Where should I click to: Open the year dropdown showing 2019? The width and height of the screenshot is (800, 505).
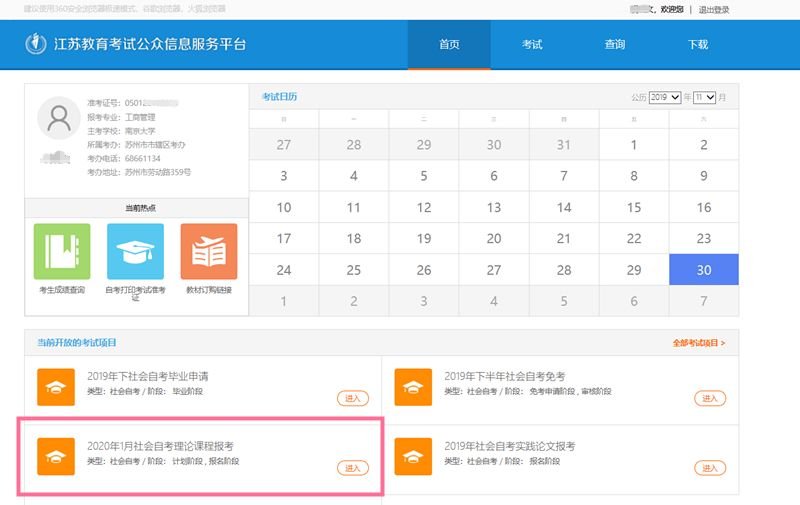coord(665,97)
